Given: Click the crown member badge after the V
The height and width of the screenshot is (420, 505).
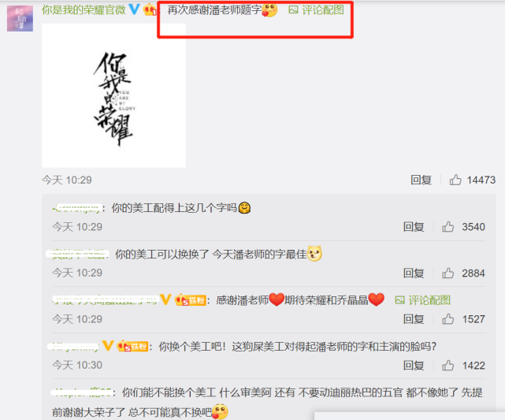Looking at the screenshot, I should (150, 9).
